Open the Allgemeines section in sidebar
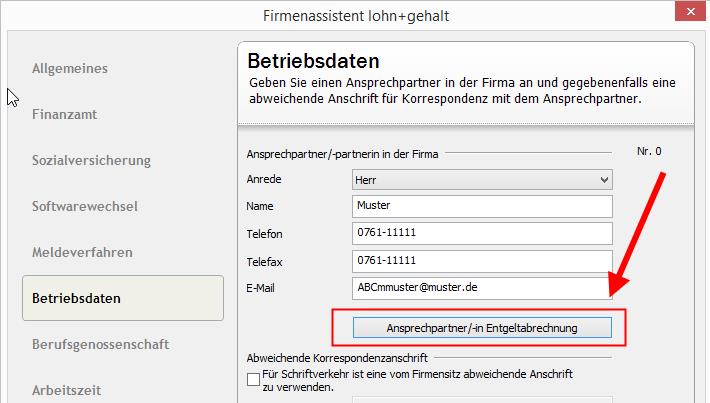 click(x=70, y=68)
